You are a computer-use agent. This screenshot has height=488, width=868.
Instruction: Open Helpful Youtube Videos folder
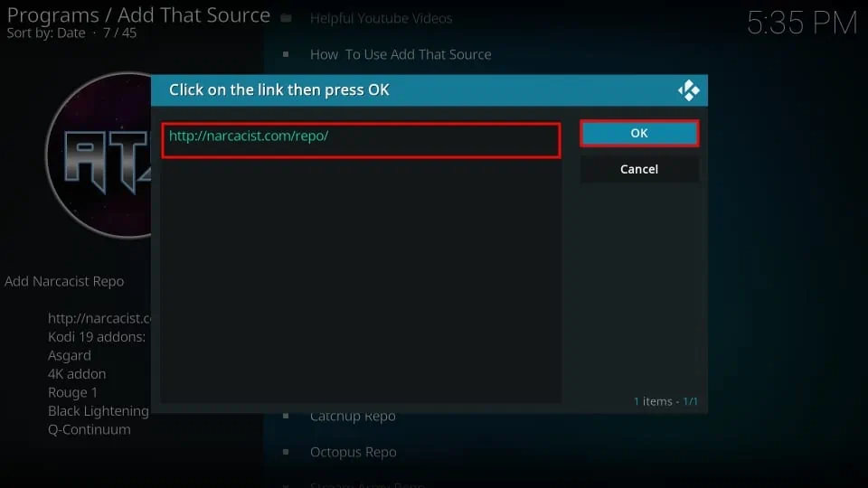[x=381, y=18]
